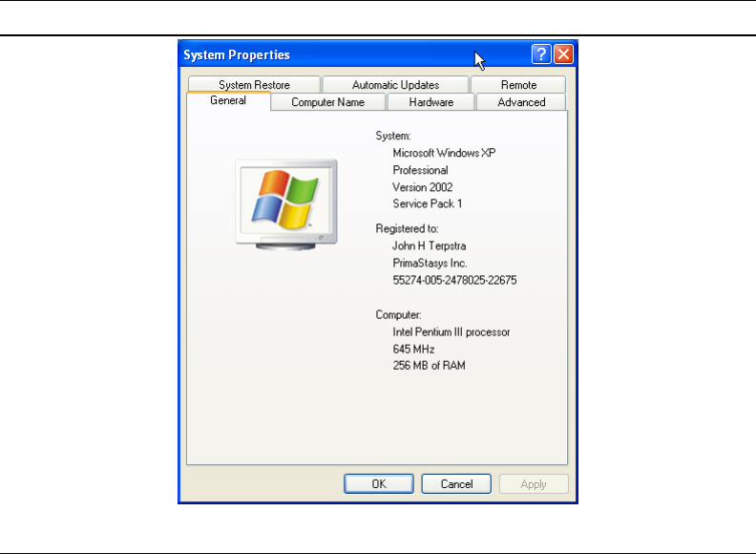Image resolution: width=756 pixels, height=554 pixels.
Task: Open the Computer Name tab
Action: pos(327,102)
